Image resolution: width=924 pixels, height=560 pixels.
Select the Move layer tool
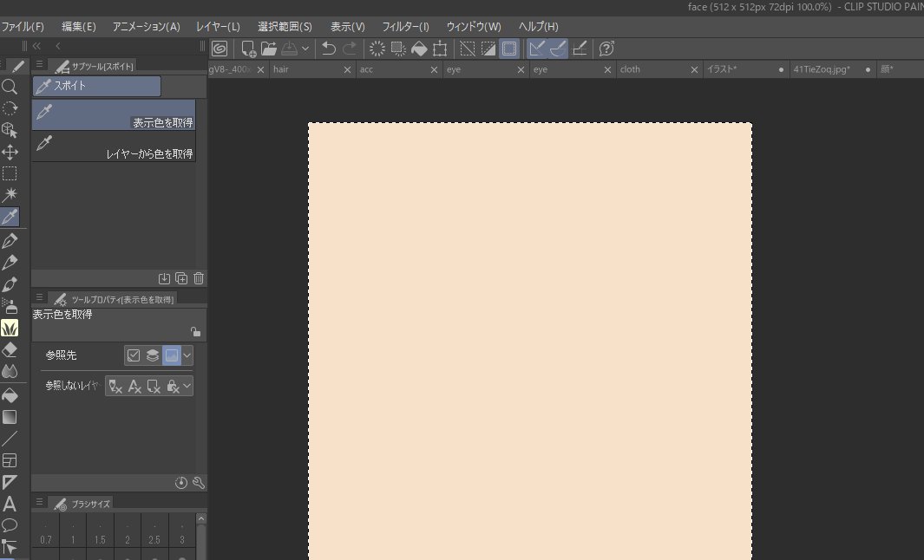click(x=10, y=152)
